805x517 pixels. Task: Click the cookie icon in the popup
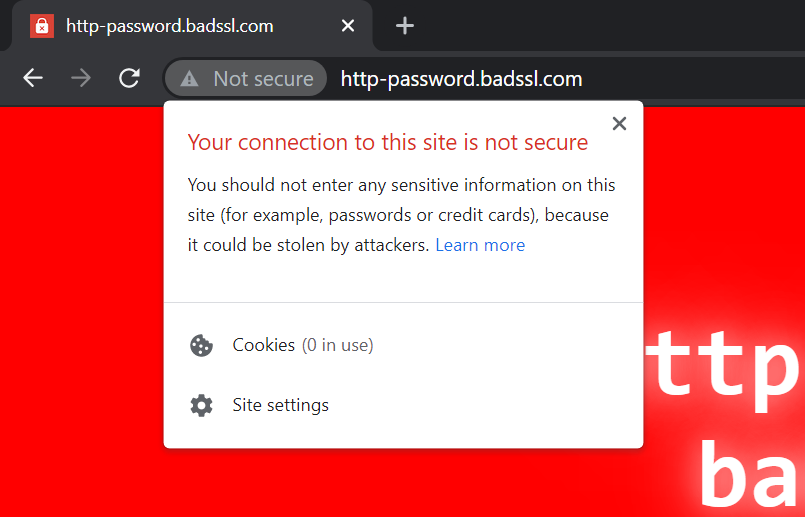tap(201, 346)
